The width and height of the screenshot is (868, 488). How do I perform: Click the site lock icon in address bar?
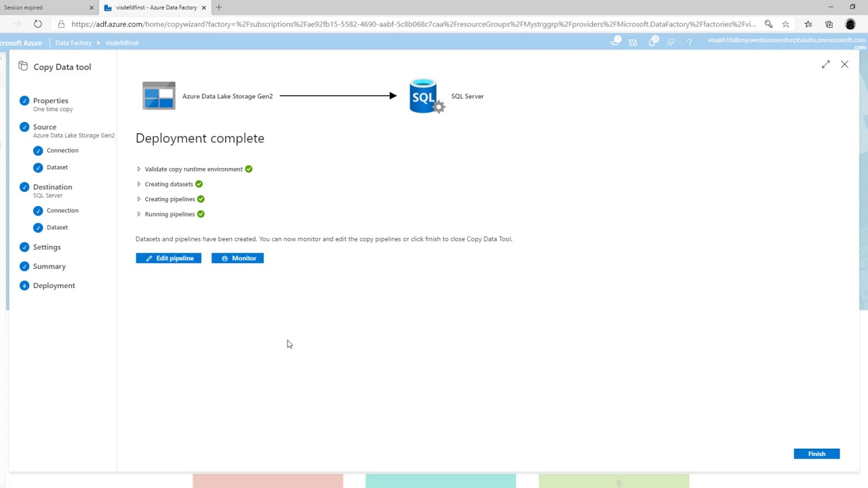coord(61,24)
